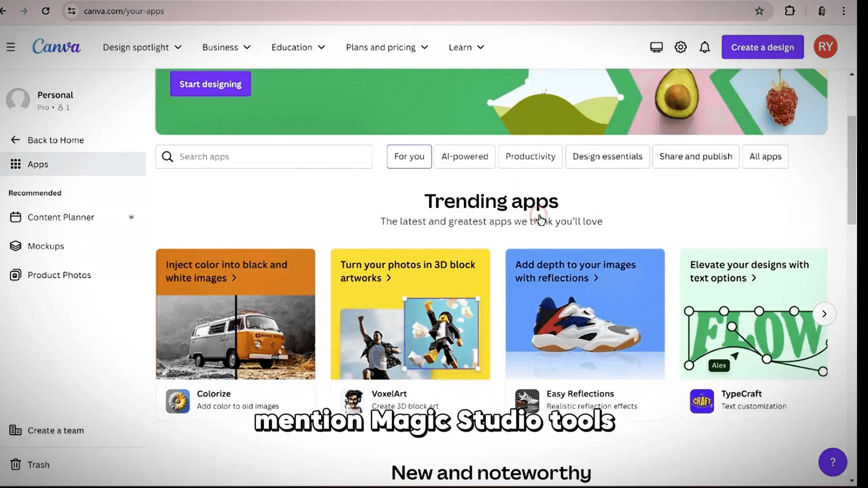Open the hamburger menu icon
This screenshot has width=868, height=488.
click(11, 47)
